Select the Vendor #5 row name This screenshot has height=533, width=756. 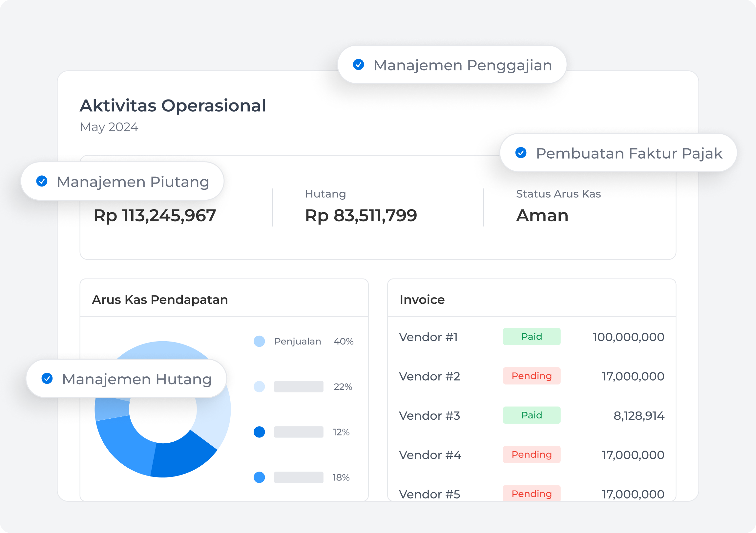point(430,494)
